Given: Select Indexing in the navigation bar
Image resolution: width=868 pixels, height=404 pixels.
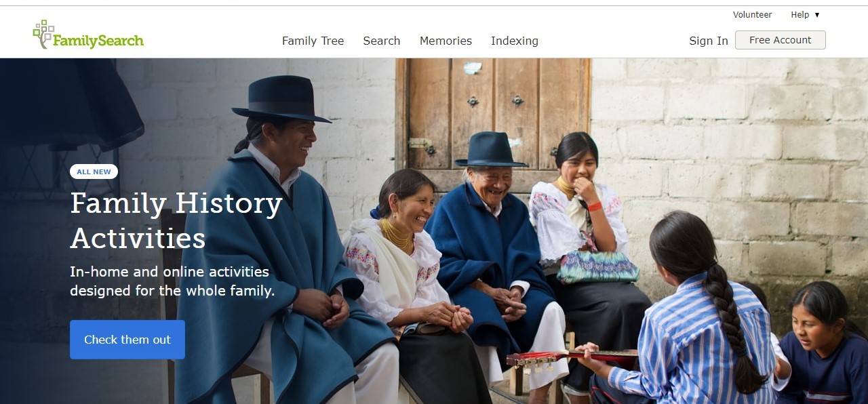Looking at the screenshot, I should 515,41.
